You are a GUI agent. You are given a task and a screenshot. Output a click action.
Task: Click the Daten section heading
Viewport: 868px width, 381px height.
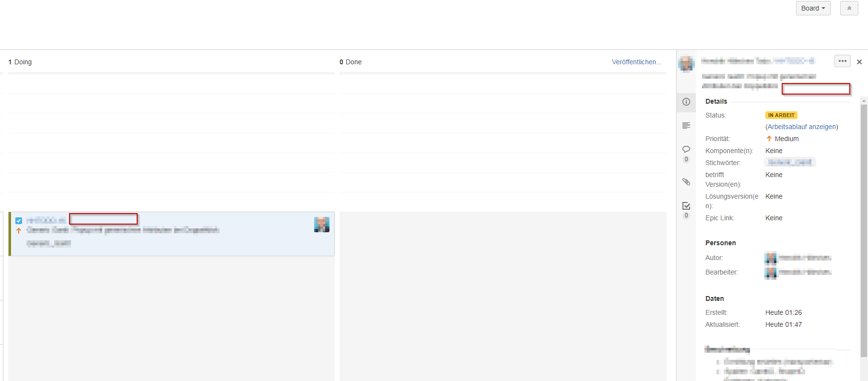pyautogui.click(x=715, y=298)
